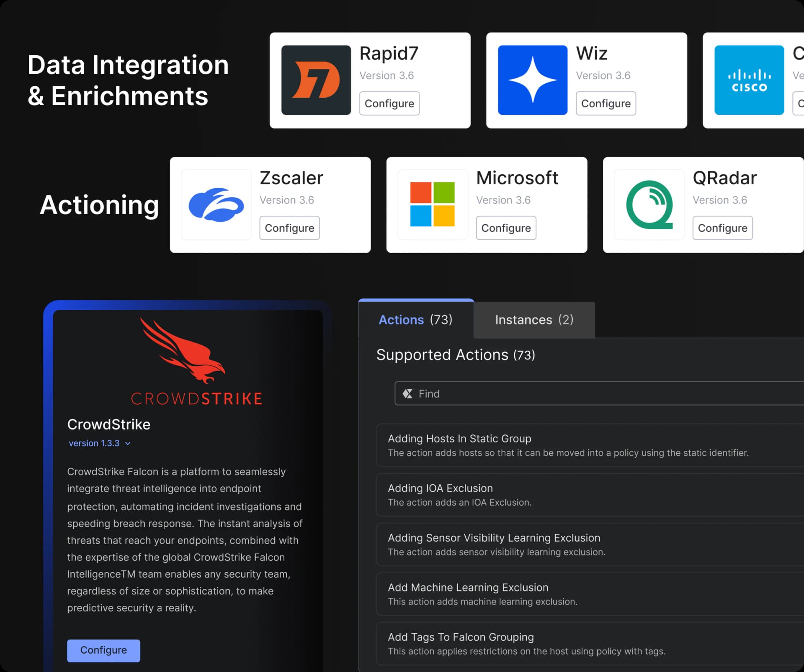Switch to the Instances (2) tab
The image size is (804, 672).
point(534,320)
